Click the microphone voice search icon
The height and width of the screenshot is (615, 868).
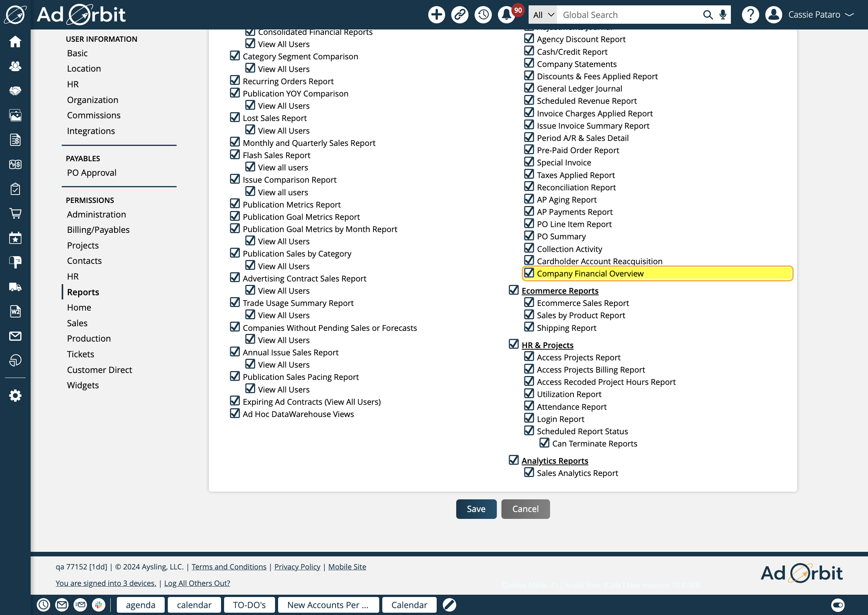tap(723, 15)
